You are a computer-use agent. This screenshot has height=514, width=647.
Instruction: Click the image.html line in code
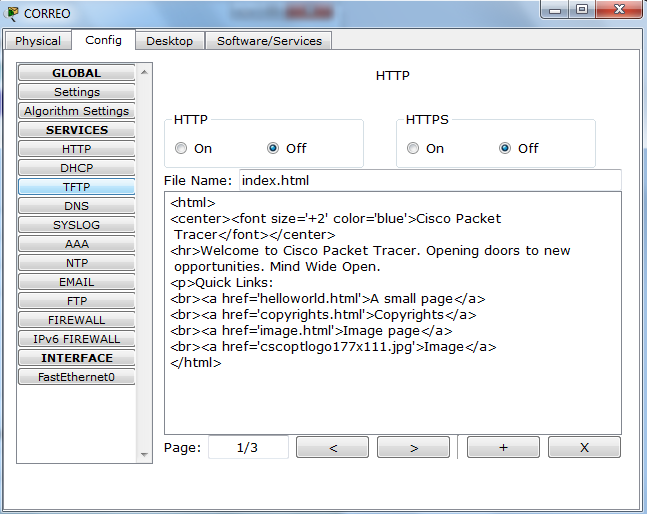311,331
